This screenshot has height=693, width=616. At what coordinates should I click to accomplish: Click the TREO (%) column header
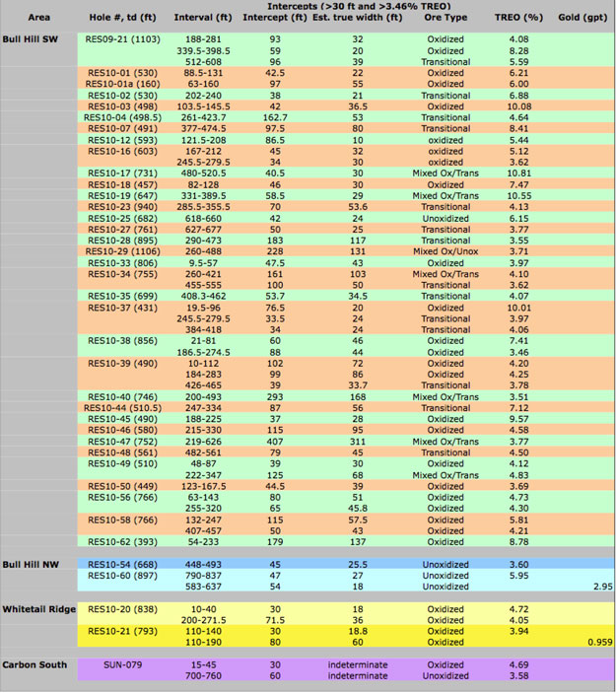click(x=518, y=18)
